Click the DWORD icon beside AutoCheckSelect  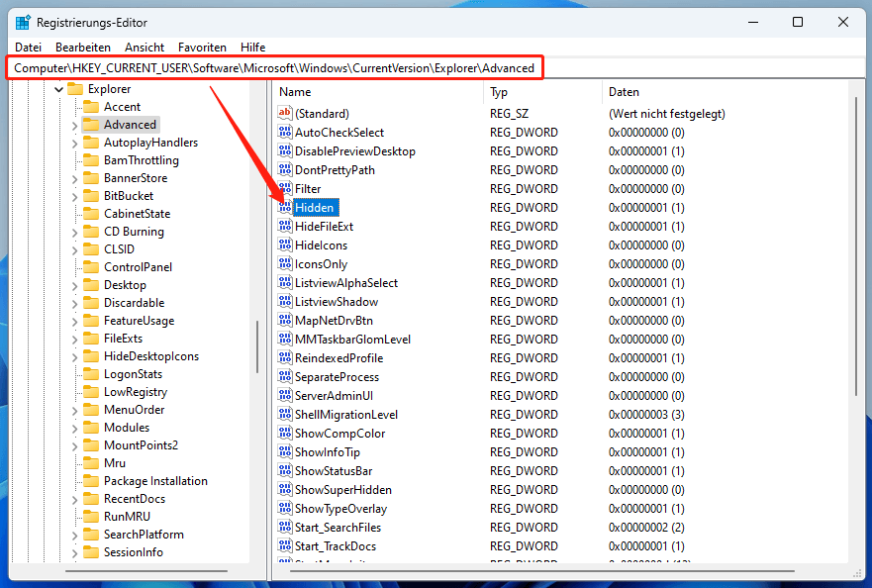[x=285, y=132]
